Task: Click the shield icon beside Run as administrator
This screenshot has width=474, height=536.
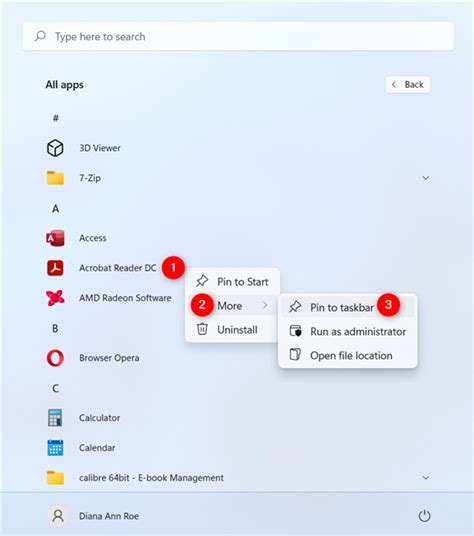Action: [295, 331]
